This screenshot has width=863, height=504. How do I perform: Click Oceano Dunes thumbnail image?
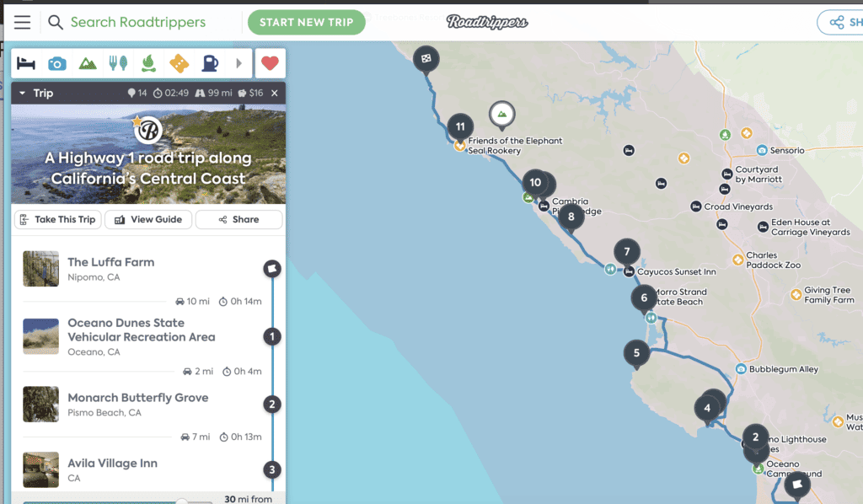pos(40,336)
